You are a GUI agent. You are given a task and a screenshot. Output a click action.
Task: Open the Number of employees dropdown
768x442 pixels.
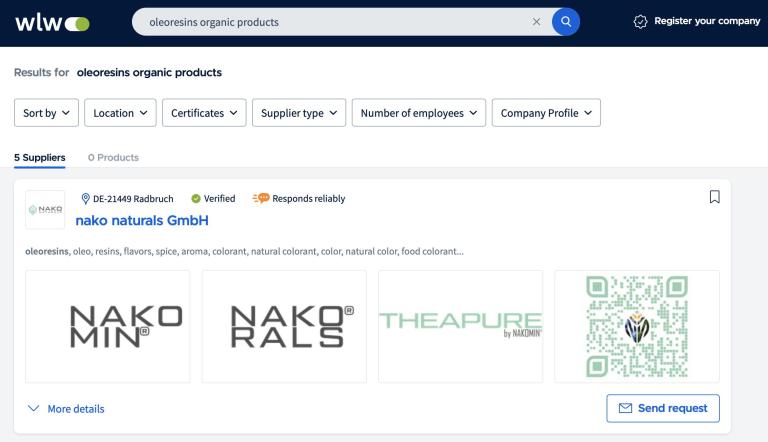[419, 113]
